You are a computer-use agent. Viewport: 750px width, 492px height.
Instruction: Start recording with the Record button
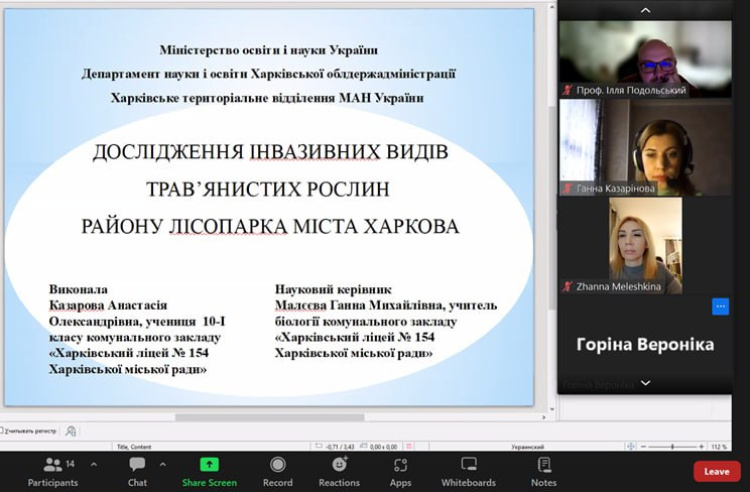tap(277, 471)
